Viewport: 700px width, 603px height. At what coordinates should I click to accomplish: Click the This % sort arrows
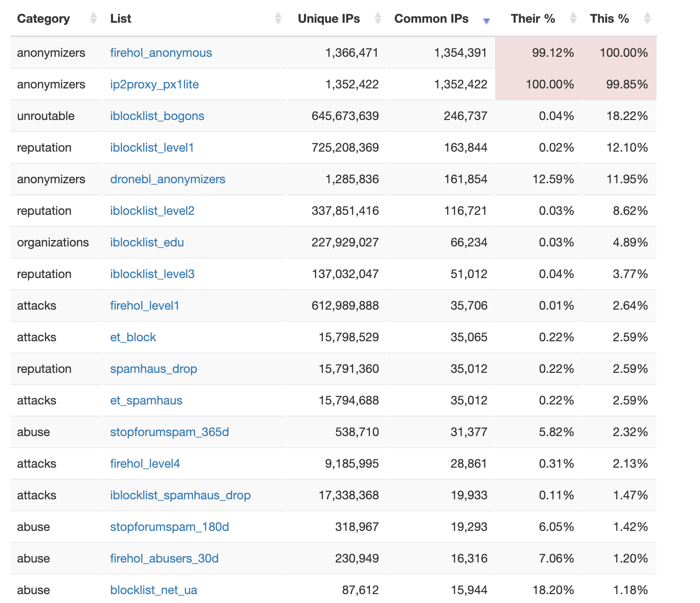point(647,19)
